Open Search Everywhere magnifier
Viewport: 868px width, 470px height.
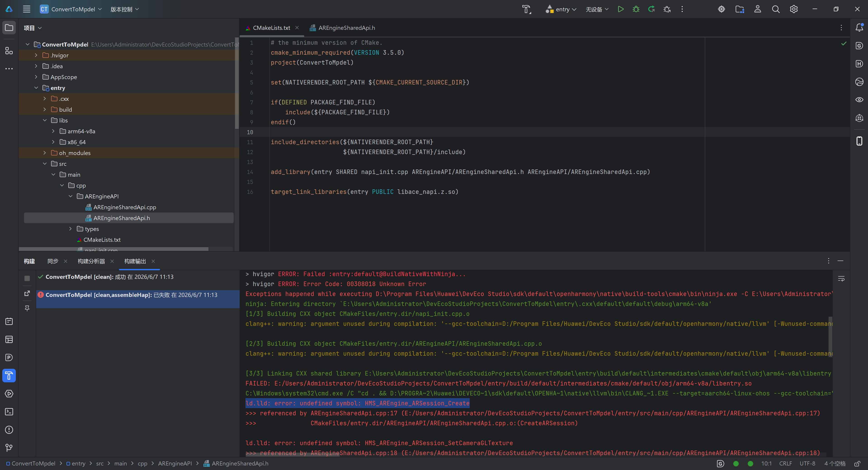tap(776, 9)
